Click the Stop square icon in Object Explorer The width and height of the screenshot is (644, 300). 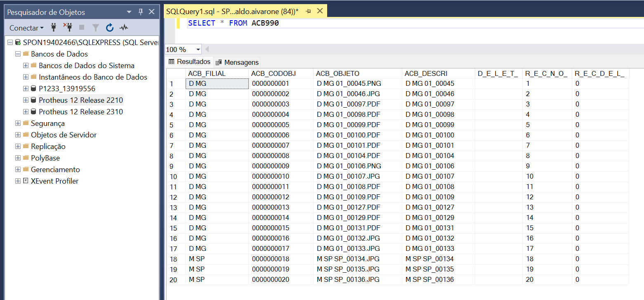(82, 28)
